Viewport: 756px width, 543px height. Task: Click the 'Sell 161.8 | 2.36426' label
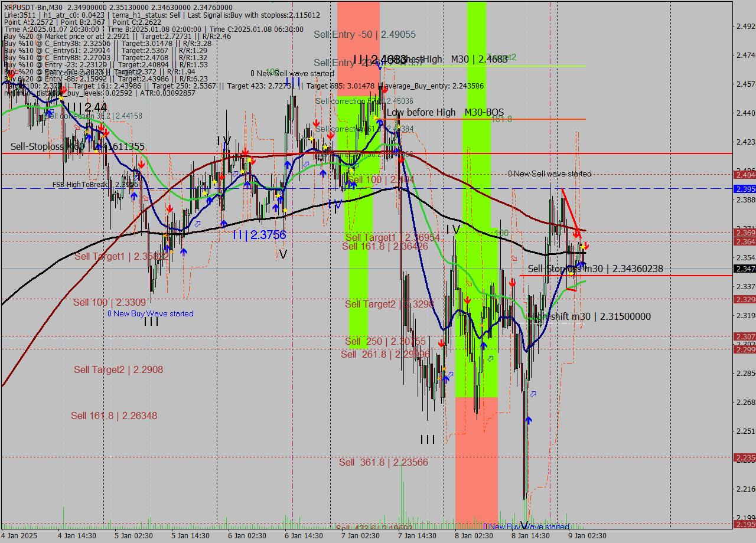click(x=385, y=246)
